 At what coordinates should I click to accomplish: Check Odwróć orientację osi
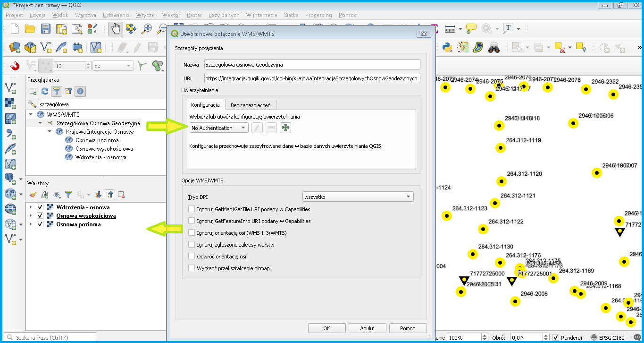[192, 257]
